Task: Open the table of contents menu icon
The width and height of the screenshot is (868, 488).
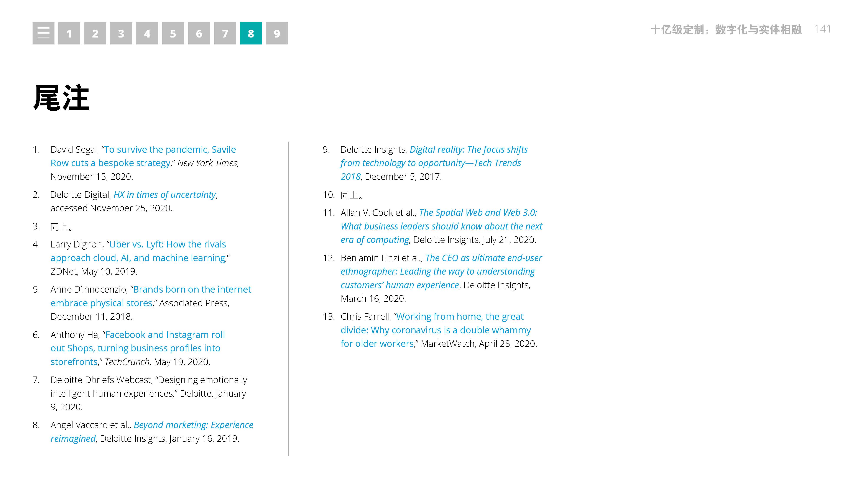Action: pyautogui.click(x=43, y=33)
